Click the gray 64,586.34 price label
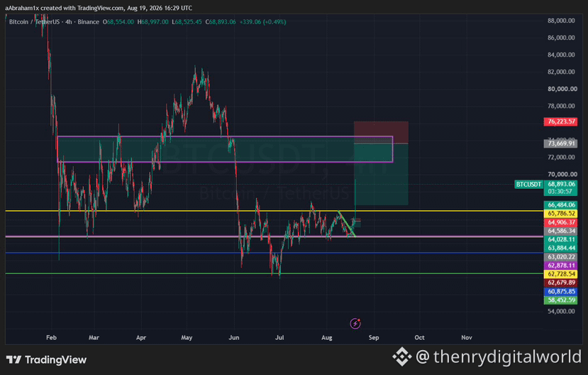The width and height of the screenshot is (588, 375). (560, 231)
